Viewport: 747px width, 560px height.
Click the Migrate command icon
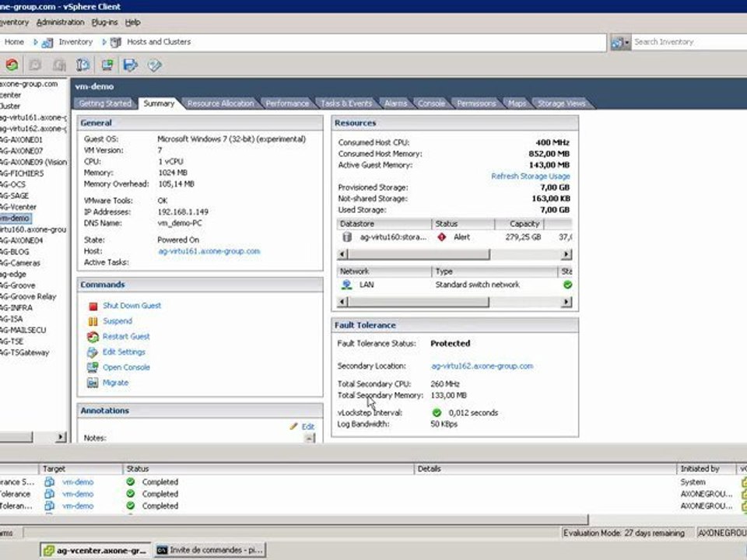[x=93, y=383]
